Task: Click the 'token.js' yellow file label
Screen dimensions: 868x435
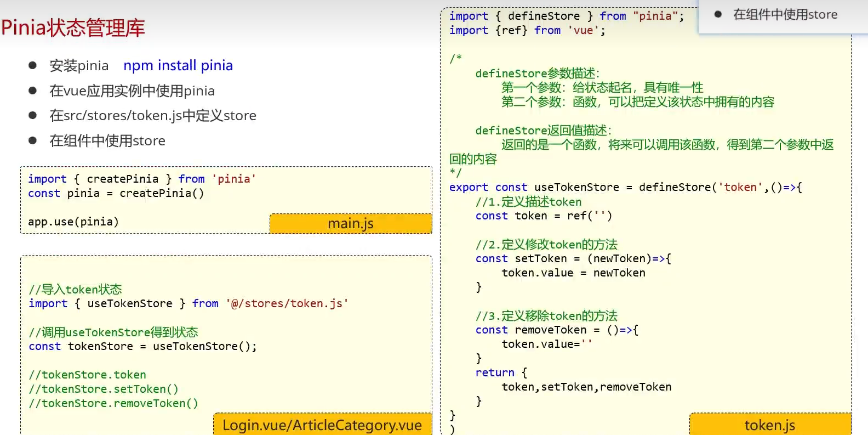Action: 770,425
